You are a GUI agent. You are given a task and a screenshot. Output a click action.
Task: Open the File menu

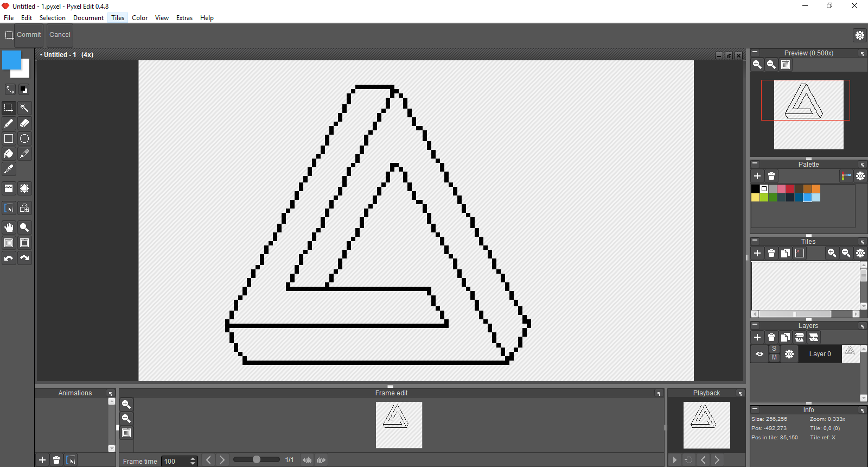[9, 18]
